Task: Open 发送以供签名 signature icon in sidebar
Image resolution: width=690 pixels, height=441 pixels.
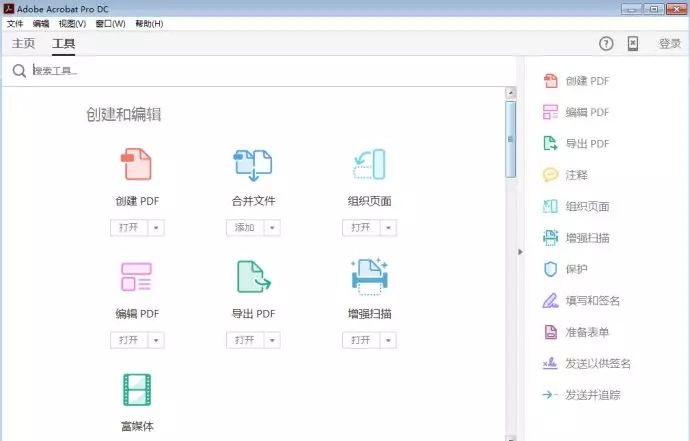Action: click(x=550, y=363)
